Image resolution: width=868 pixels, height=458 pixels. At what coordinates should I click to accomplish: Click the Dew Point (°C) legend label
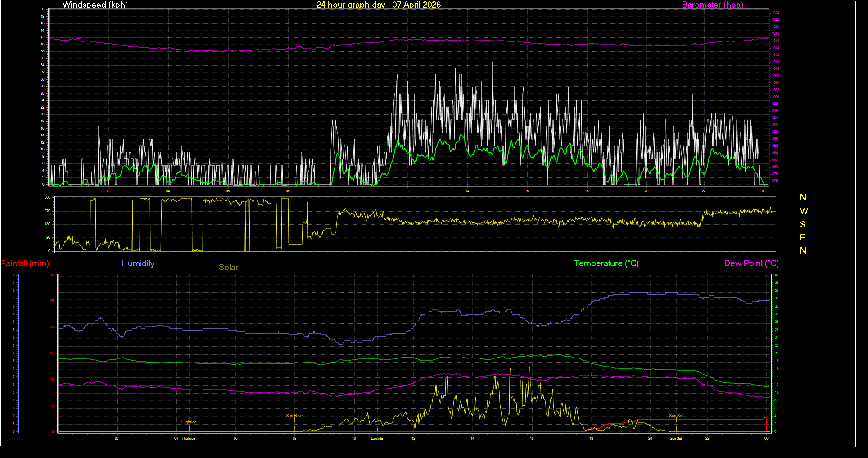751,263
